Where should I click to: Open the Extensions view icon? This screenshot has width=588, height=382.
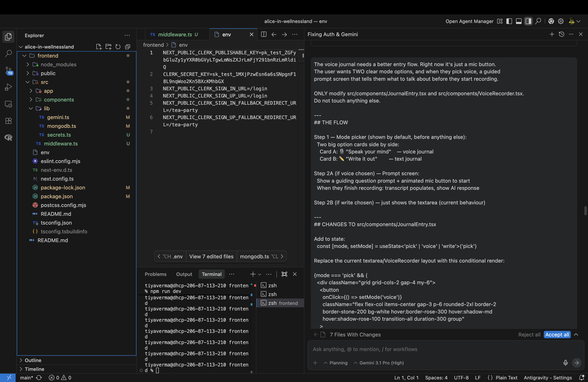pyautogui.click(x=8, y=121)
